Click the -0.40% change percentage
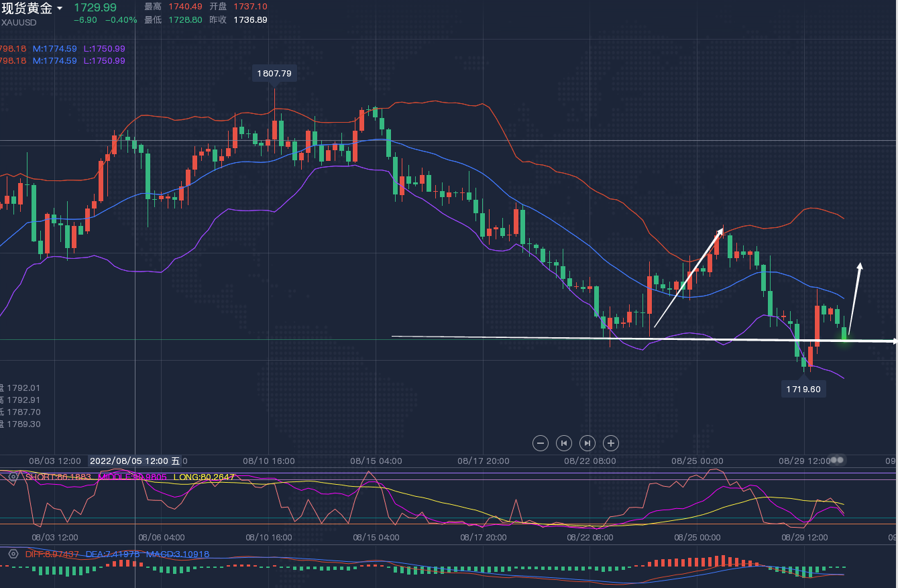The width and height of the screenshot is (898, 588). tap(121, 20)
